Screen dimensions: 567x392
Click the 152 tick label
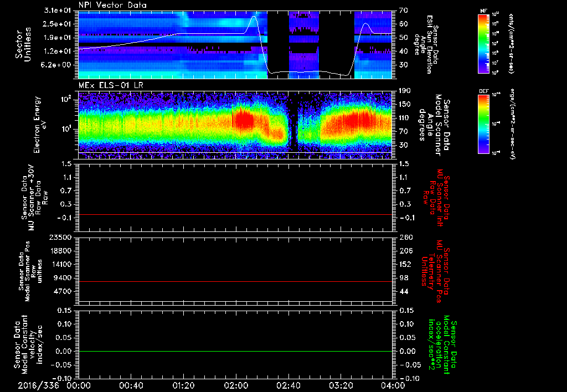pyautogui.click(x=405, y=264)
